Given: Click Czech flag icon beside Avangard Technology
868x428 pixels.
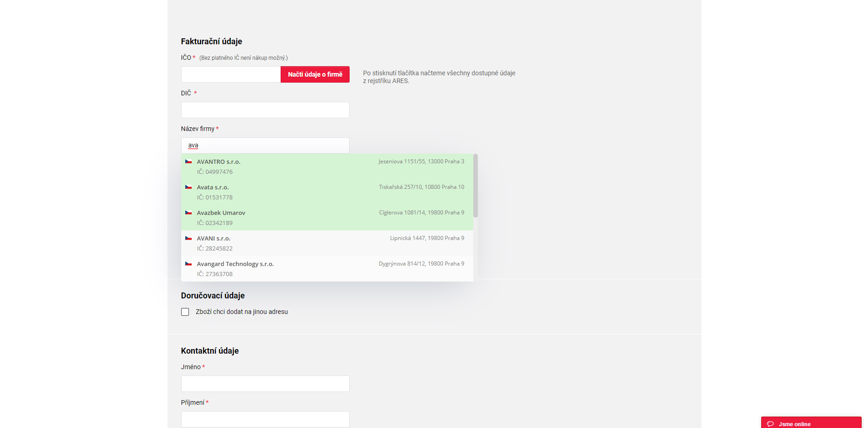Looking at the screenshot, I should coord(188,264).
